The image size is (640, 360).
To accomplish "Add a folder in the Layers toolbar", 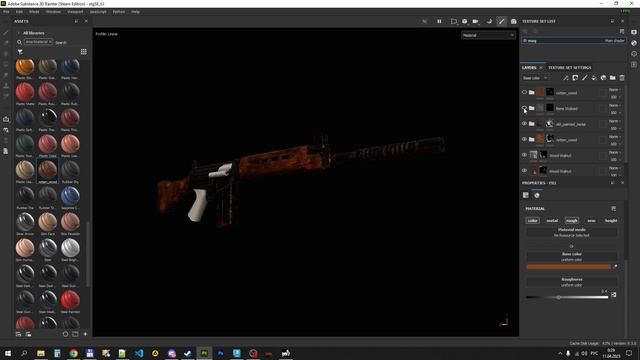I will pos(613,78).
